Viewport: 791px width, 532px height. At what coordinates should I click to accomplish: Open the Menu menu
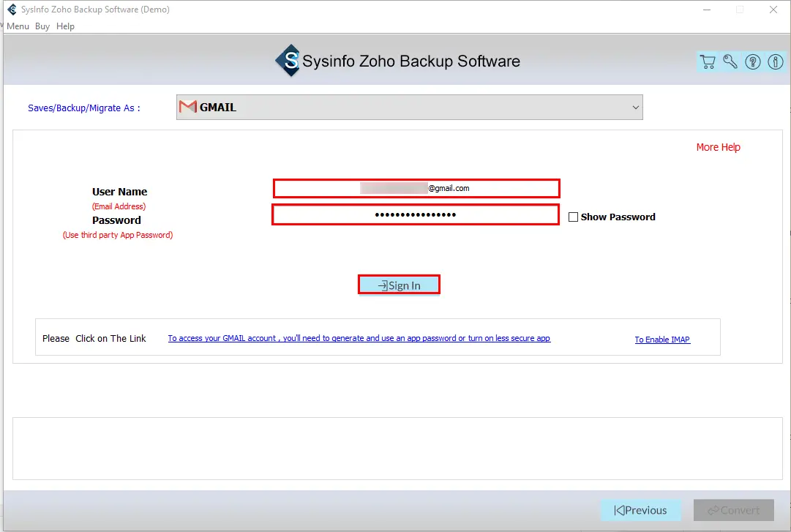tap(18, 26)
